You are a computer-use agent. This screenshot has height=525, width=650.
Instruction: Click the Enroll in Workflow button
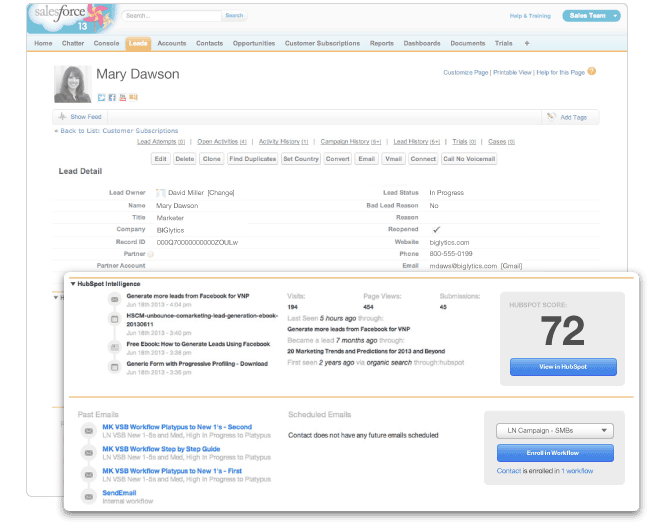coord(555,453)
